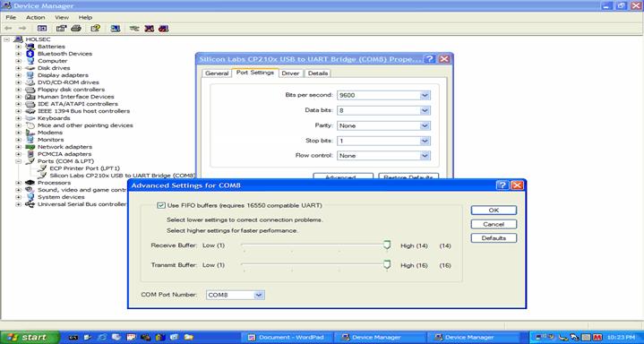The height and width of the screenshot is (344, 644).
Task: Click the ECP Printer Port (LPT1) icon
Action: pos(42,168)
